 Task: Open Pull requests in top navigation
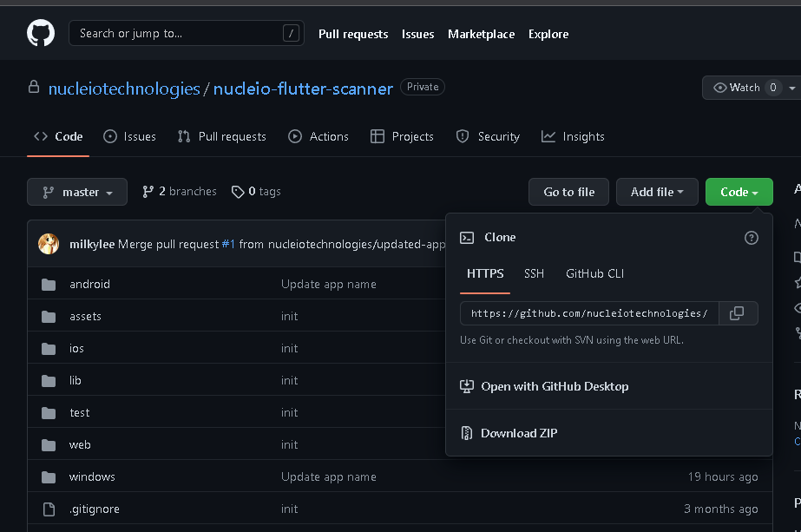click(x=353, y=34)
